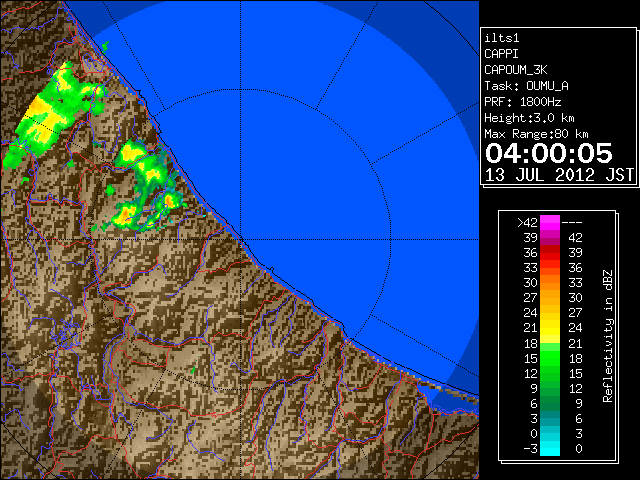Click the >42 legend label

pyautogui.click(x=527, y=223)
